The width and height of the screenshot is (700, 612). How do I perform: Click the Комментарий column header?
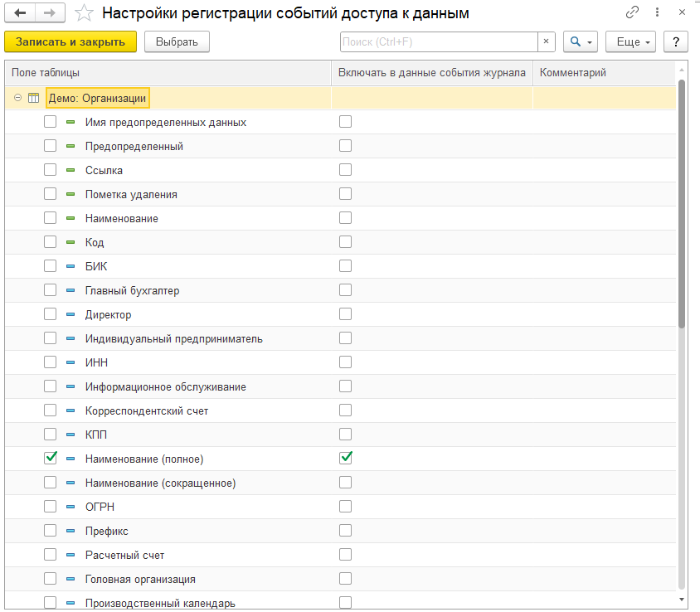(603, 73)
